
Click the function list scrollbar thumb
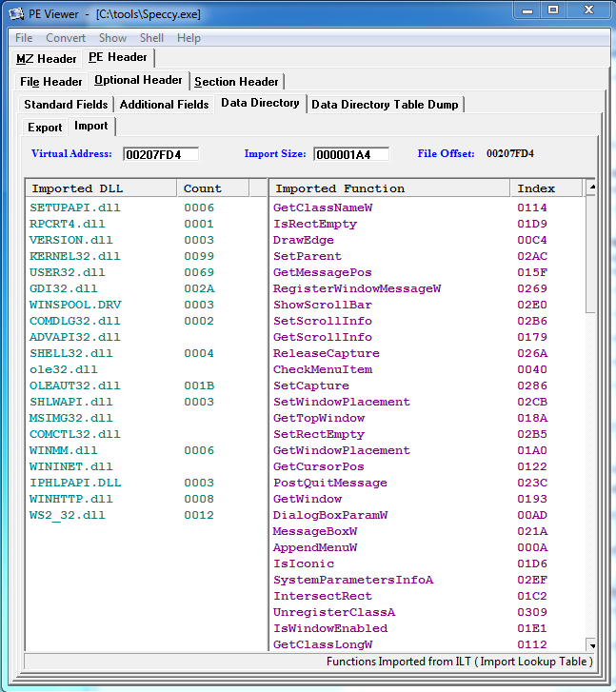tap(591, 254)
